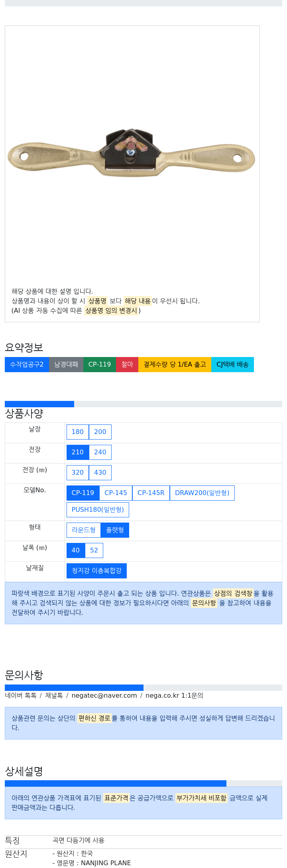The height and width of the screenshot is (868, 287).
Task: Select the 플랫형 shape option
Action: point(115,530)
